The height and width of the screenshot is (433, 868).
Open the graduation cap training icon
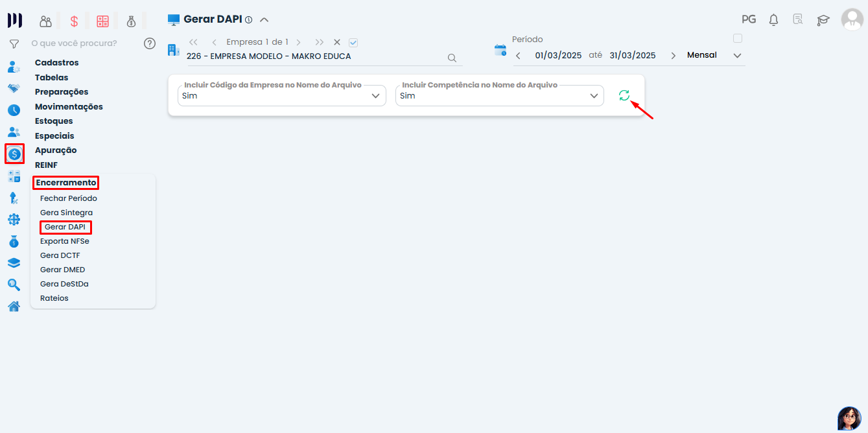(x=823, y=20)
